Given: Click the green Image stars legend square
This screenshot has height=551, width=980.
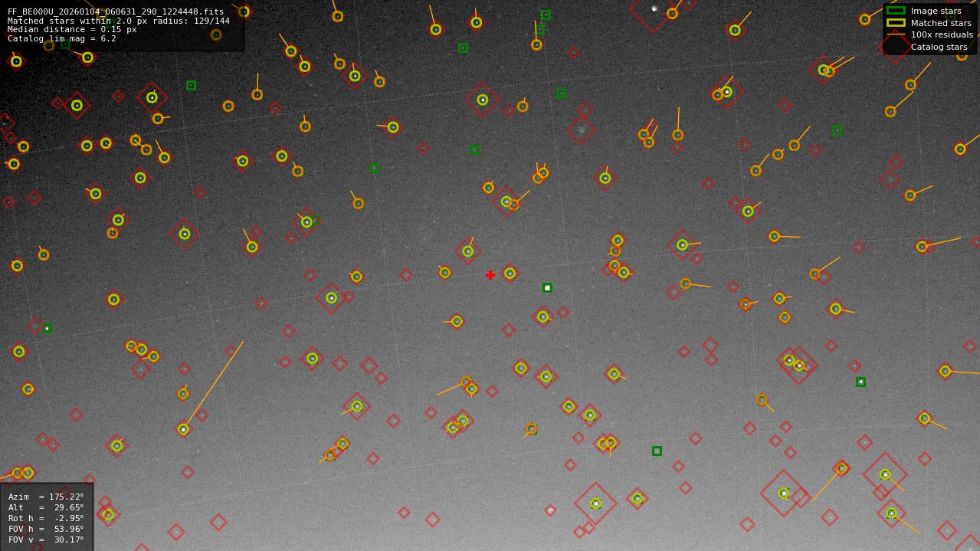Looking at the screenshot, I should 896,11.
